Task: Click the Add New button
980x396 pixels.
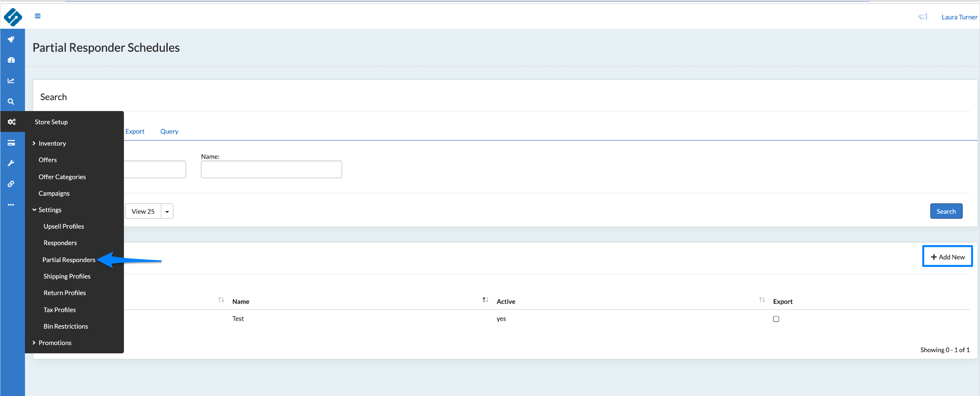Action: pos(947,257)
